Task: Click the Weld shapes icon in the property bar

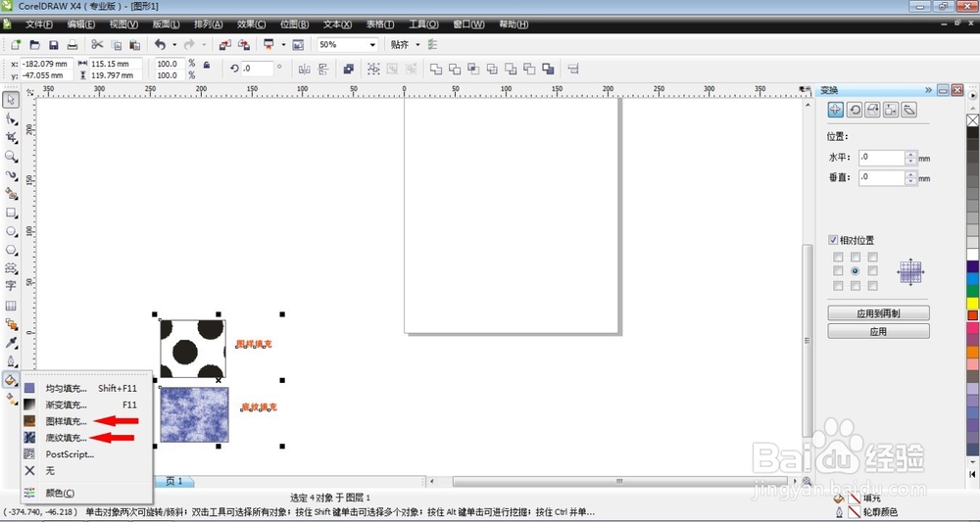Action: [436, 69]
